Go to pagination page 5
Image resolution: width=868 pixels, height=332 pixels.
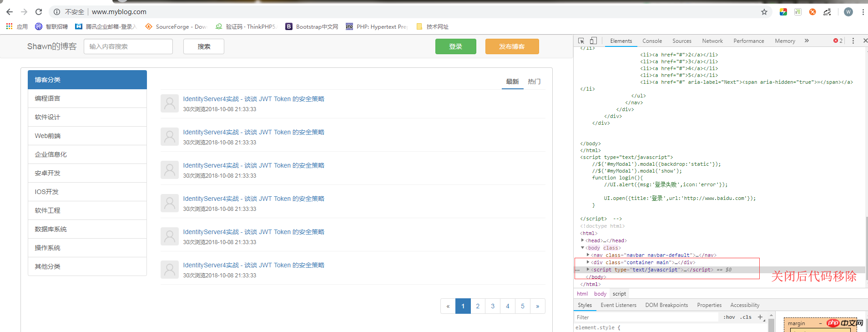523,306
